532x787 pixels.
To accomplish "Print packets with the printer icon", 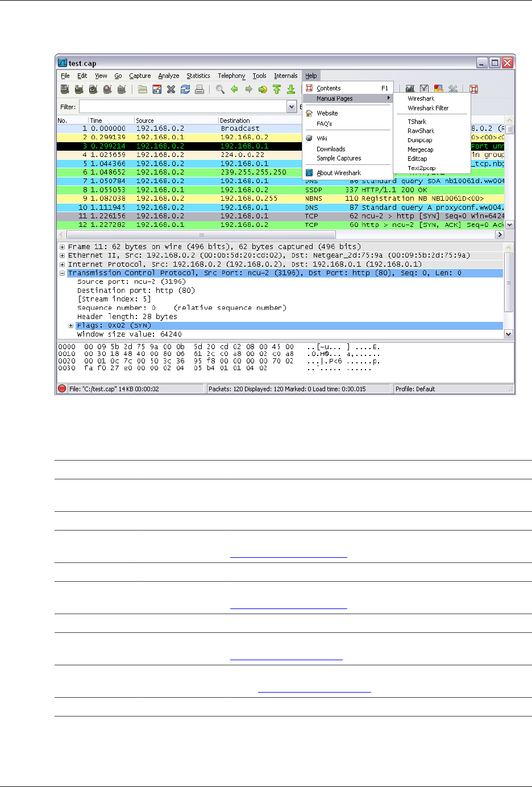I will click(x=199, y=89).
